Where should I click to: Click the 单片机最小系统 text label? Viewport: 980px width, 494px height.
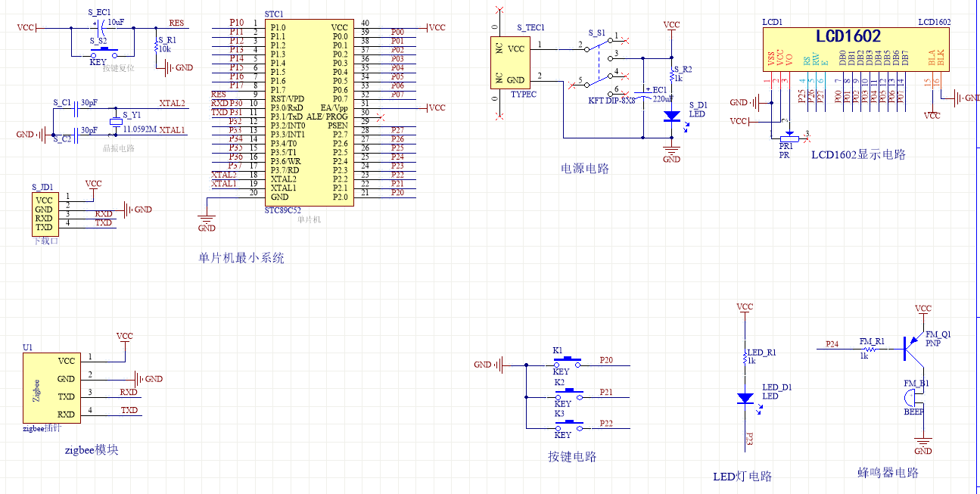click(x=241, y=258)
